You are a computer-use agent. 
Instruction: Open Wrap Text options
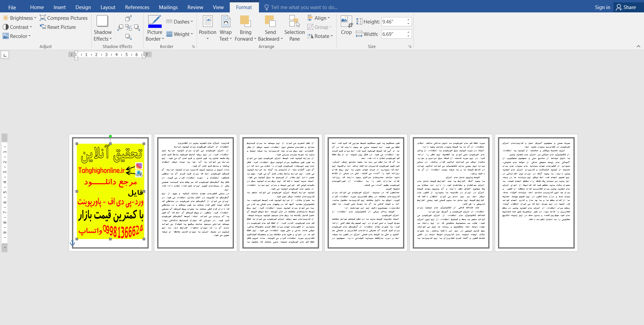point(226,28)
